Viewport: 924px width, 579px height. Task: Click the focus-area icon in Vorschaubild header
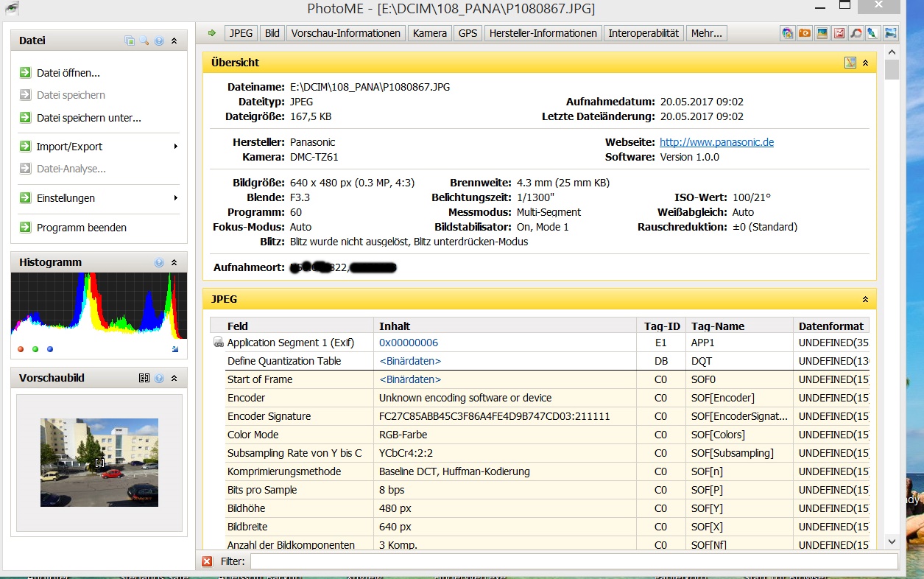pyautogui.click(x=144, y=379)
